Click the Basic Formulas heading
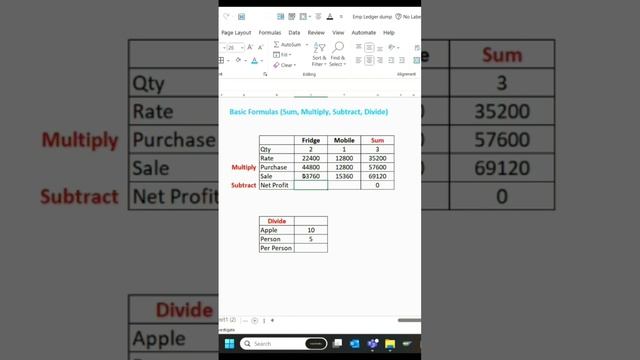Viewport: 640px width, 360px height. [x=309, y=112]
